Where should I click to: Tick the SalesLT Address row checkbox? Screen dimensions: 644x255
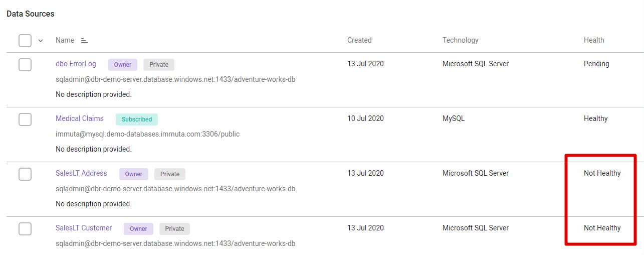click(x=25, y=174)
